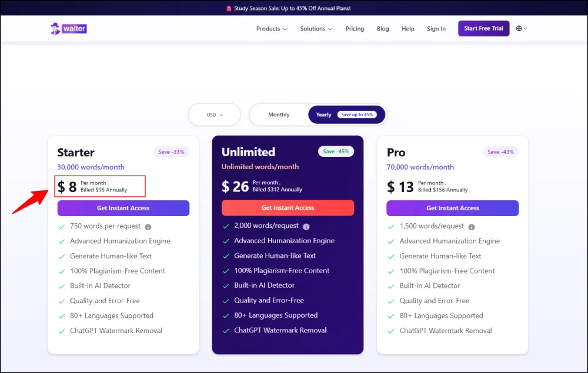
Task: Open the Pricing menu item
Action: point(355,28)
